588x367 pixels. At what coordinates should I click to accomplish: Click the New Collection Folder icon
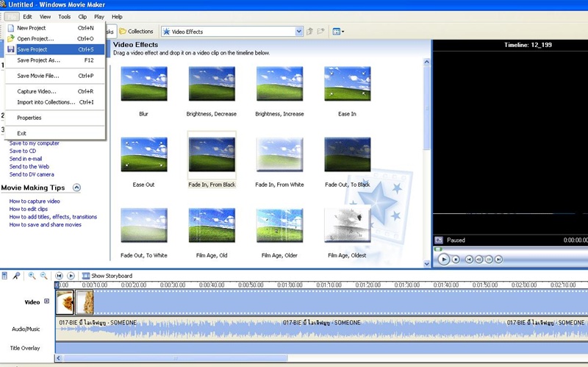point(321,32)
